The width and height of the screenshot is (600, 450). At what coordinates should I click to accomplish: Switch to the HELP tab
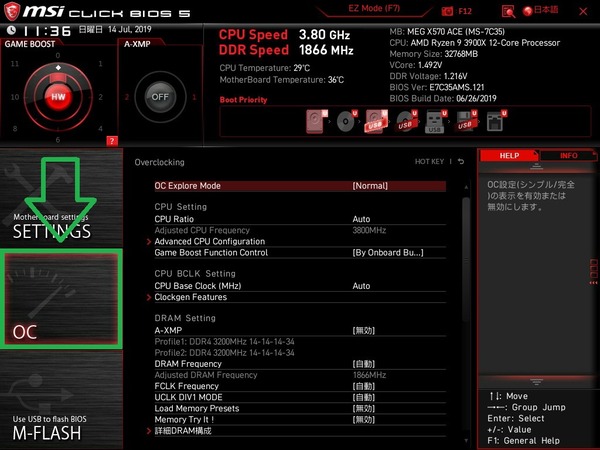[509, 156]
